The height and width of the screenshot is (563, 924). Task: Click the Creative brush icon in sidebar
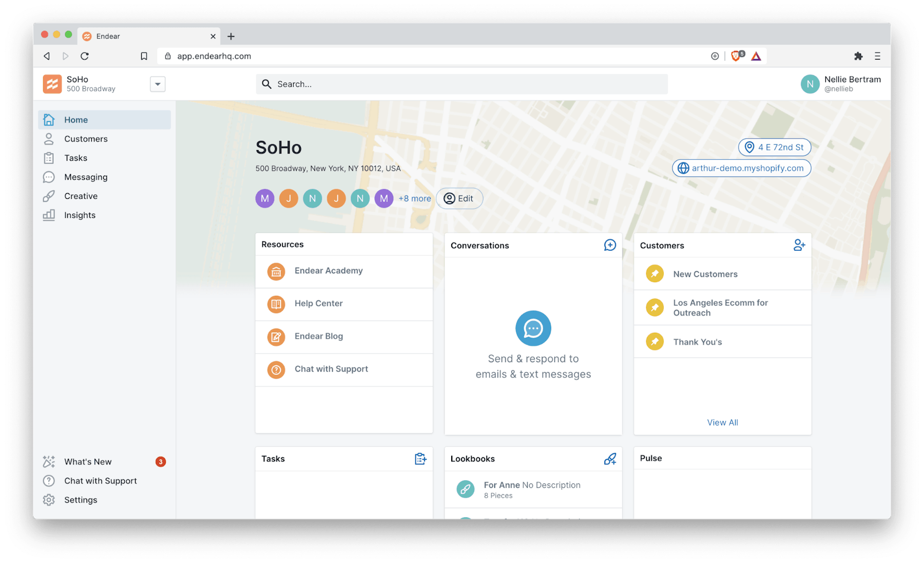click(x=49, y=196)
